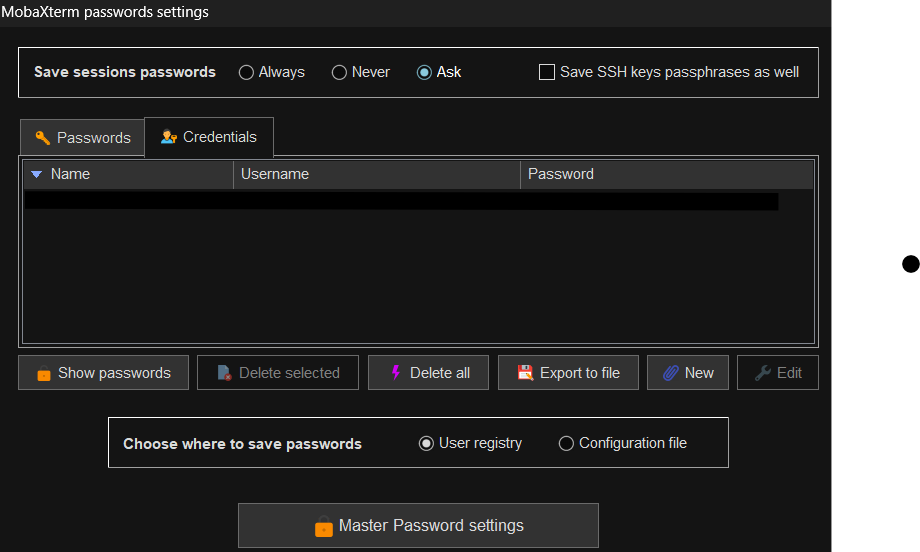Click the document icon on Delete selected
The image size is (920, 552).
[x=224, y=372]
